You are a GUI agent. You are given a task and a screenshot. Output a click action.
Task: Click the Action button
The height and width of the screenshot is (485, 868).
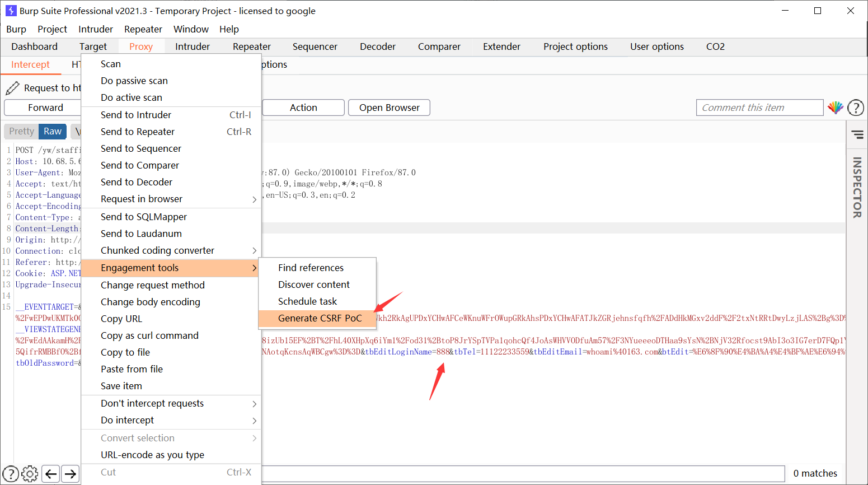pos(303,108)
